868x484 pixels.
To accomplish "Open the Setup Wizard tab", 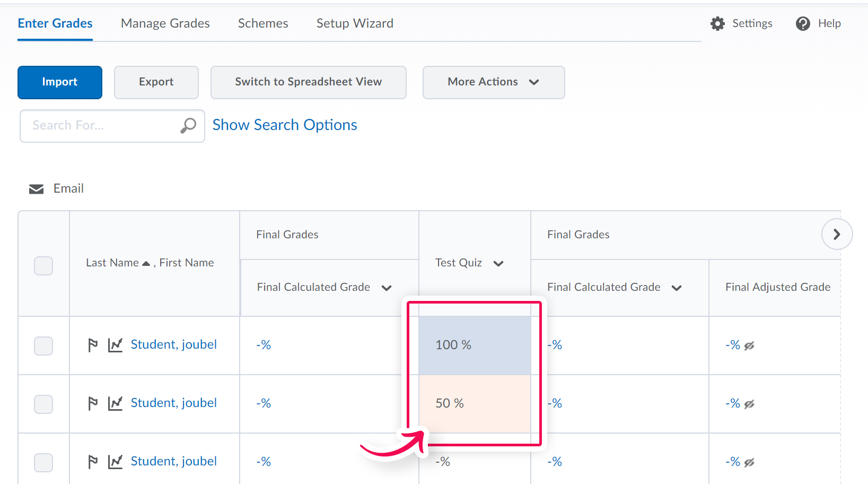I will [354, 23].
